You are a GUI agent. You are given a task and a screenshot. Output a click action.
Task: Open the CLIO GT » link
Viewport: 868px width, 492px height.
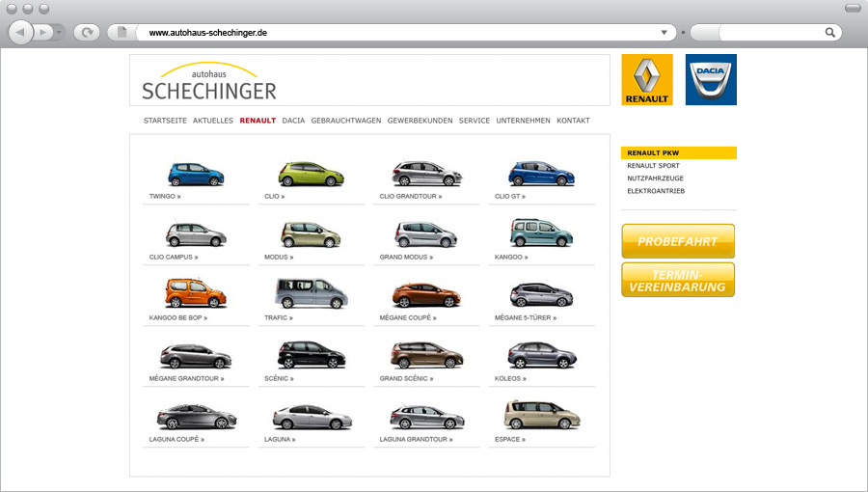click(510, 197)
